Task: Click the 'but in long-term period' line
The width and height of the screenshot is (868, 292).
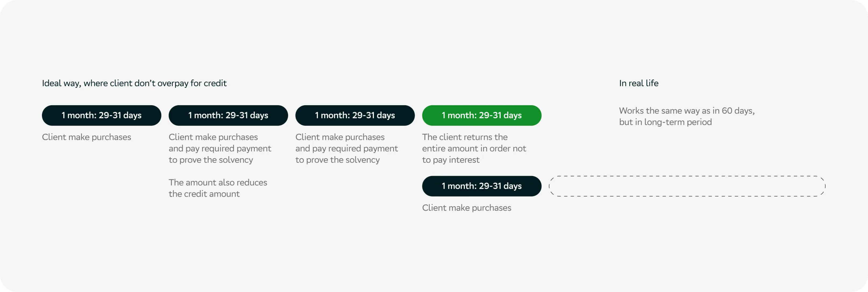Action: (666, 122)
